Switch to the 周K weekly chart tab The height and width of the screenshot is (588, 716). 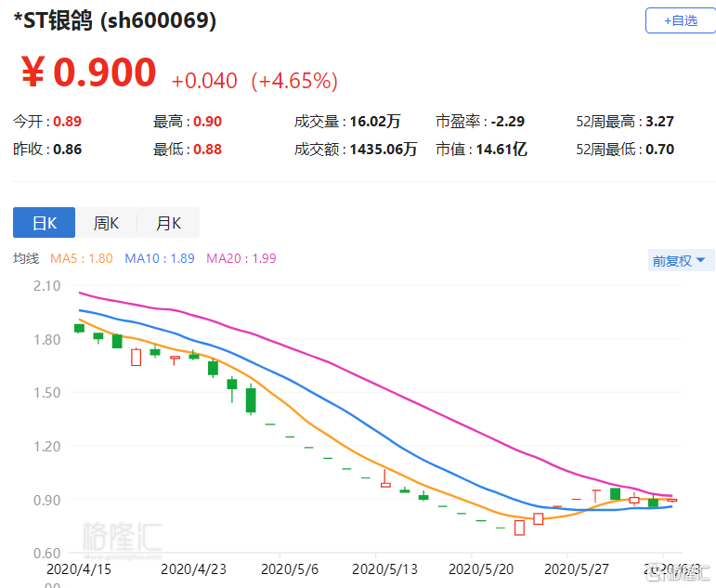point(106,223)
